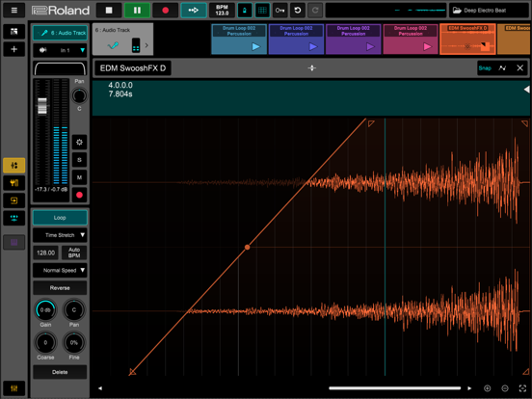Select the orange EDM SwooshFX D clip
Viewport: 532px width, 399px height.
(x=467, y=39)
